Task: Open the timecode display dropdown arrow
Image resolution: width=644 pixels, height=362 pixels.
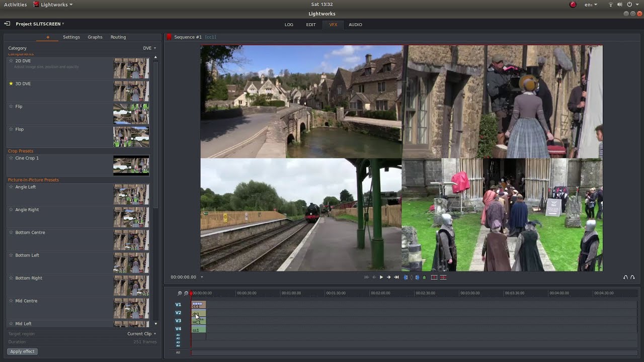Action: coord(202,277)
